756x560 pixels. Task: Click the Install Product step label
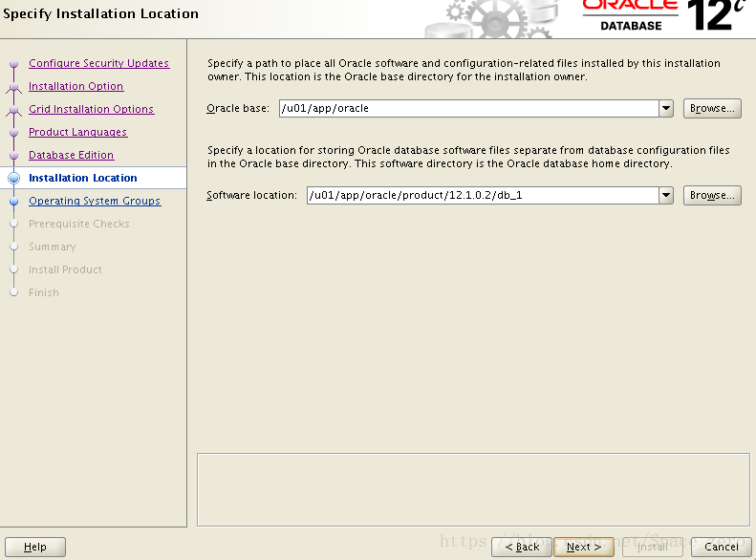coord(65,269)
